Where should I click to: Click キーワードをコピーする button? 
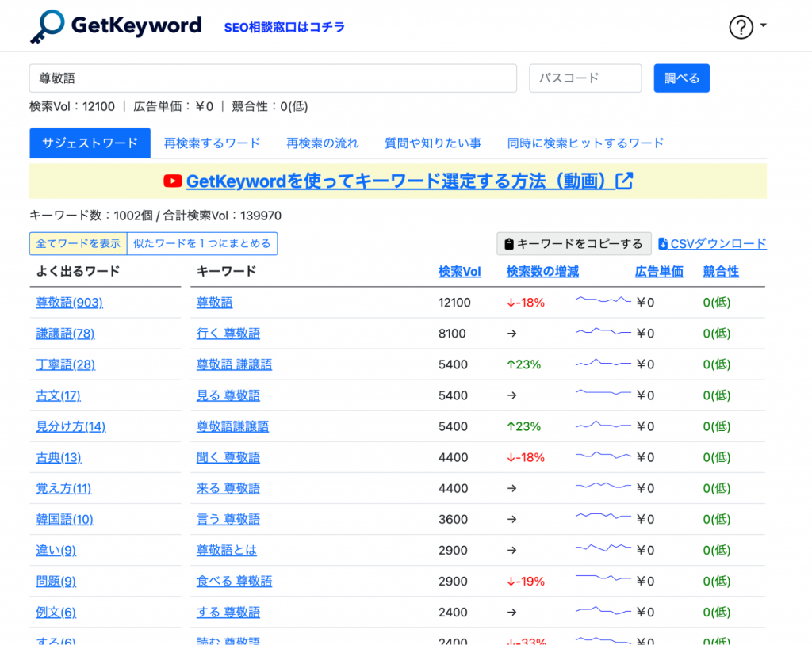tap(574, 244)
